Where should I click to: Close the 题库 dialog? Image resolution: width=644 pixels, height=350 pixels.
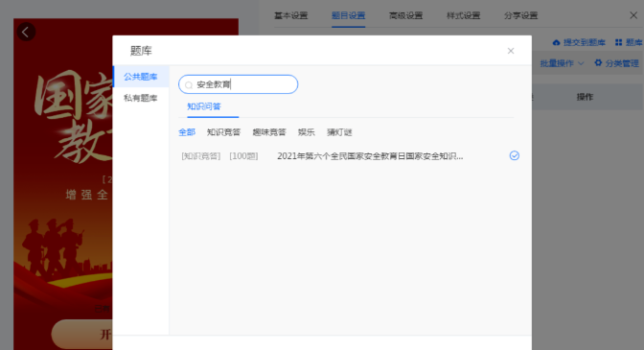click(x=511, y=51)
